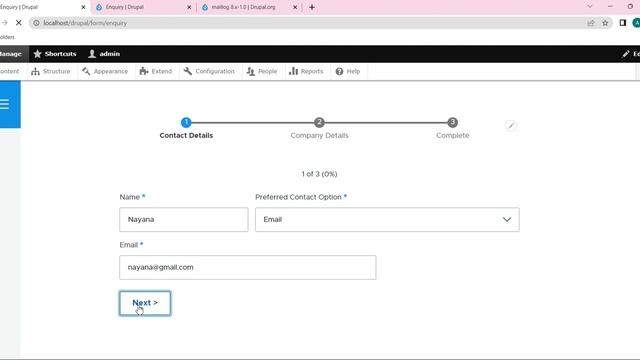This screenshot has height=360, width=640.
Task: Open Help admin menu
Action: coord(348,71)
